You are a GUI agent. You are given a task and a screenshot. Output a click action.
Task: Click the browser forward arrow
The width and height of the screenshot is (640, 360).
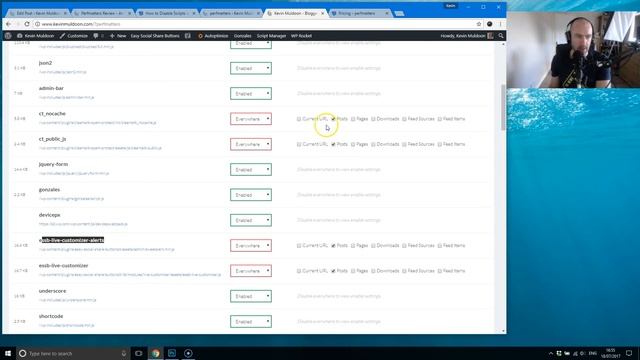[x=18, y=24]
